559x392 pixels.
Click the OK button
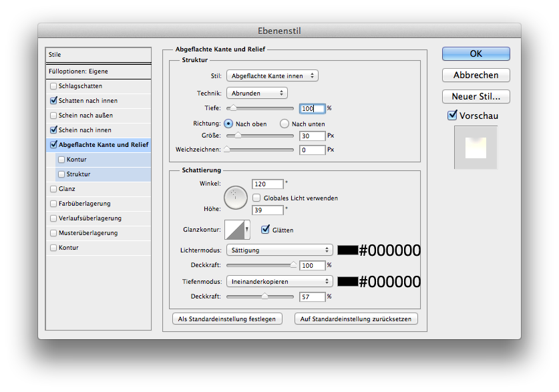tap(476, 53)
